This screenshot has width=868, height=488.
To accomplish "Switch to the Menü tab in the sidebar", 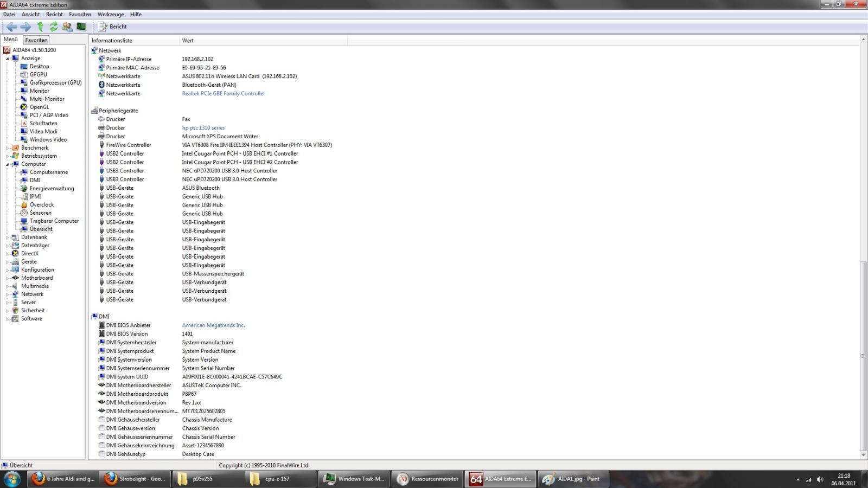I will click(11, 40).
